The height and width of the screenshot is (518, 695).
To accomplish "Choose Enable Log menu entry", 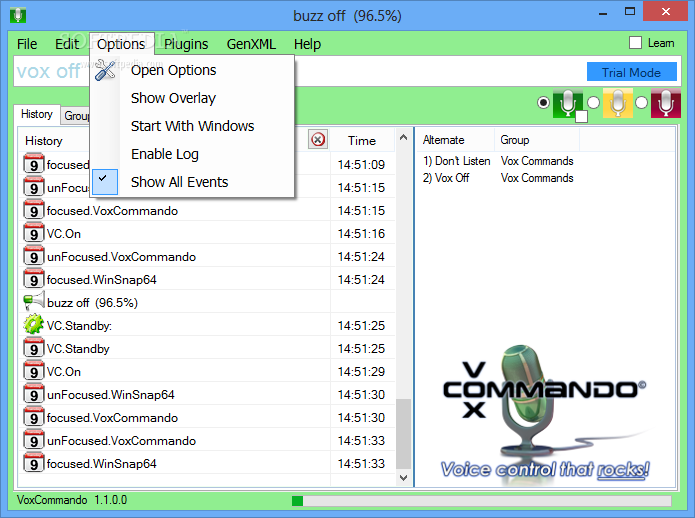I will 192,154.
